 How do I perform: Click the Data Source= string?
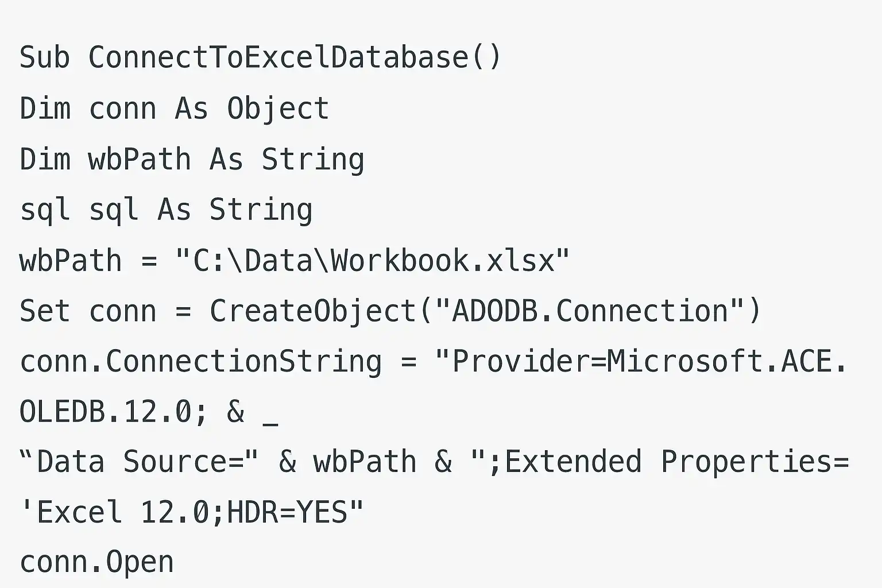(x=140, y=462)
